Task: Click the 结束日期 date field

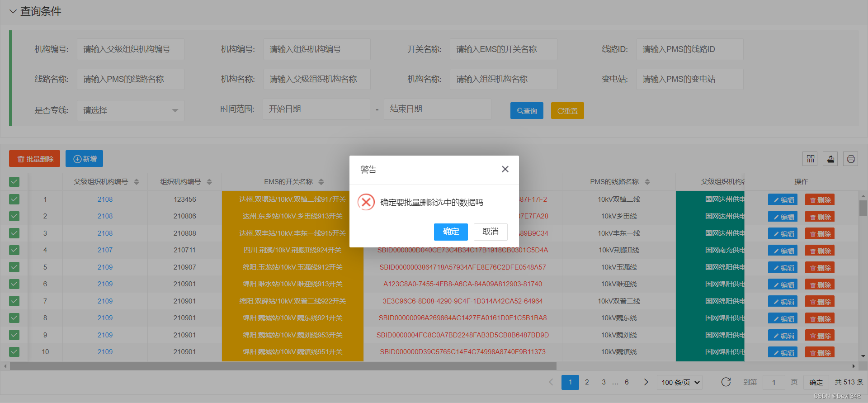Action: (438, 109)
